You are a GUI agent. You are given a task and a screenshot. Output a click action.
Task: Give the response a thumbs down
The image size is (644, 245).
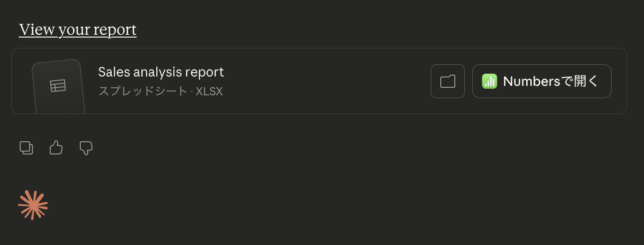click(x=86, y=148)
